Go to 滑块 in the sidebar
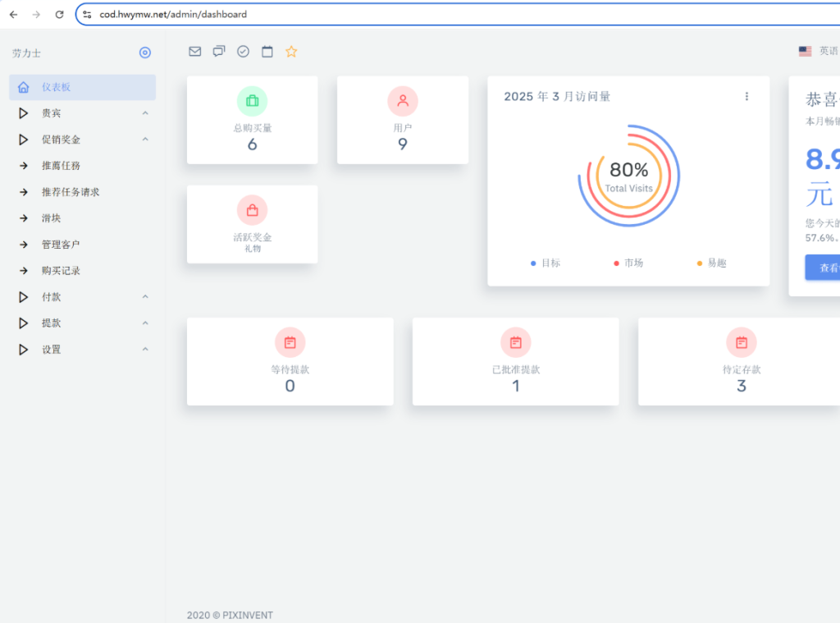840x623 pixels. pos(83,218)
